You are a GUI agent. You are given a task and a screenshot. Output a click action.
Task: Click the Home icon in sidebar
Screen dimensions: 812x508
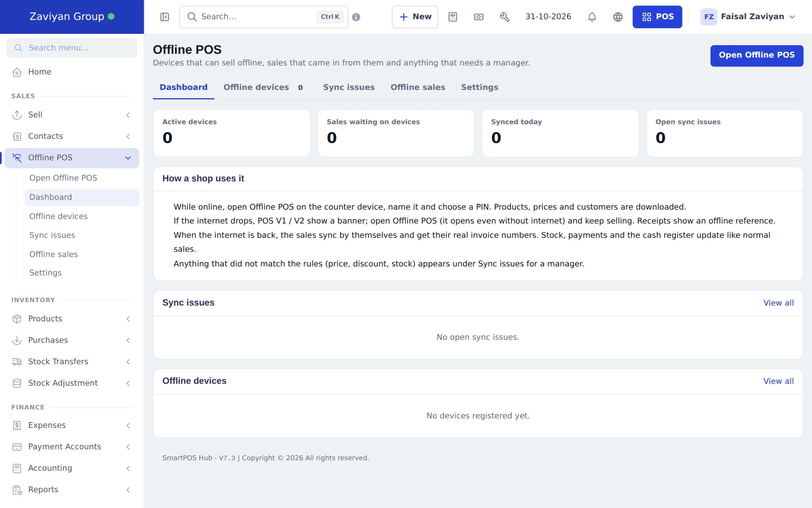click(17, 72)
